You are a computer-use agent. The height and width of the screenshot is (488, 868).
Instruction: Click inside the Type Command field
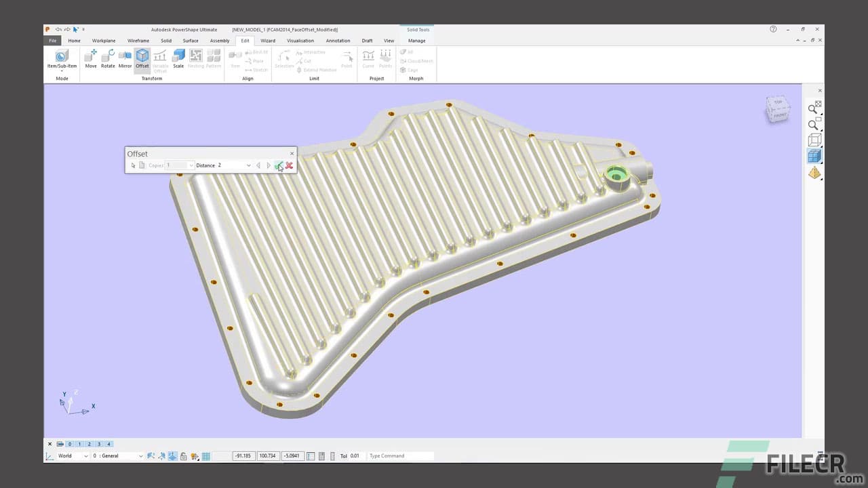(400, 455)
